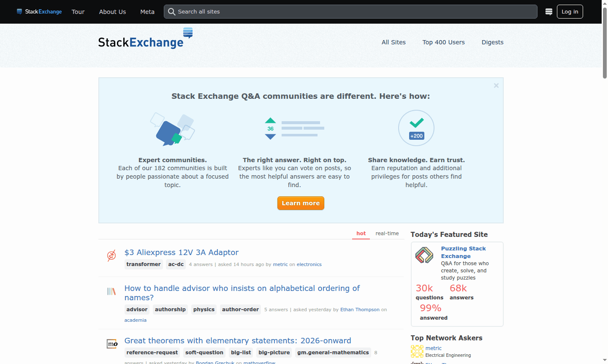This screenshot has width=608, height=364.
Task: Click the Log in button
Action: (570, 11)
